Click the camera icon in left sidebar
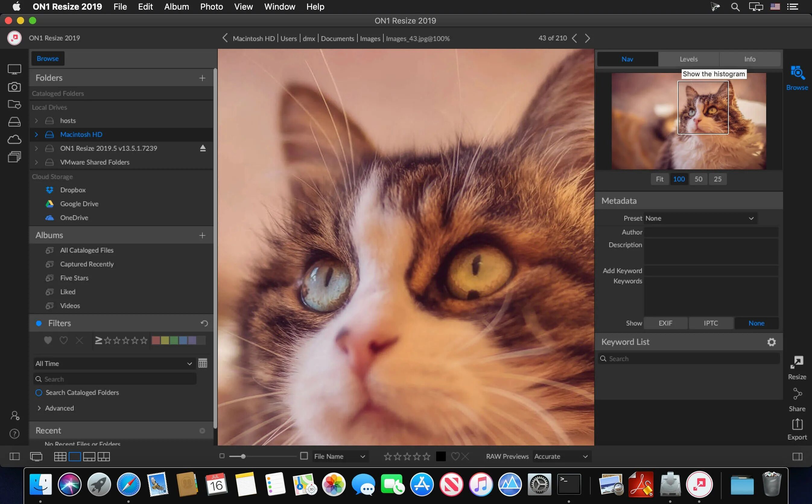 pyautogui.click(x=14, y=87)
